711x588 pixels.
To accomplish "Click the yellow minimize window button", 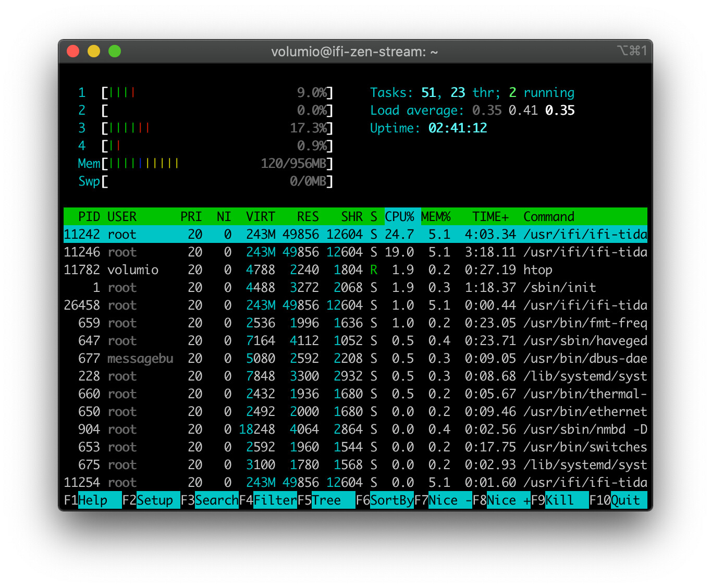I will (x=94, y=51).
